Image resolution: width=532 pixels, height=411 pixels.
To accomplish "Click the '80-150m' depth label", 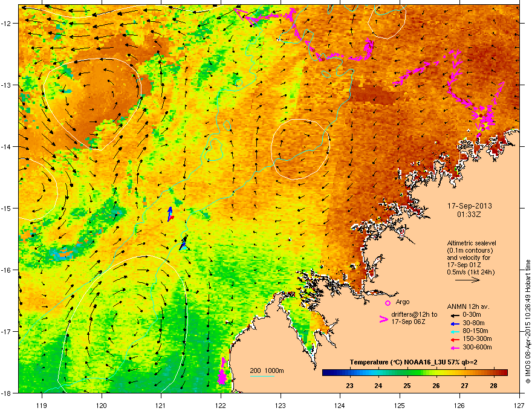I will point(475,331).
